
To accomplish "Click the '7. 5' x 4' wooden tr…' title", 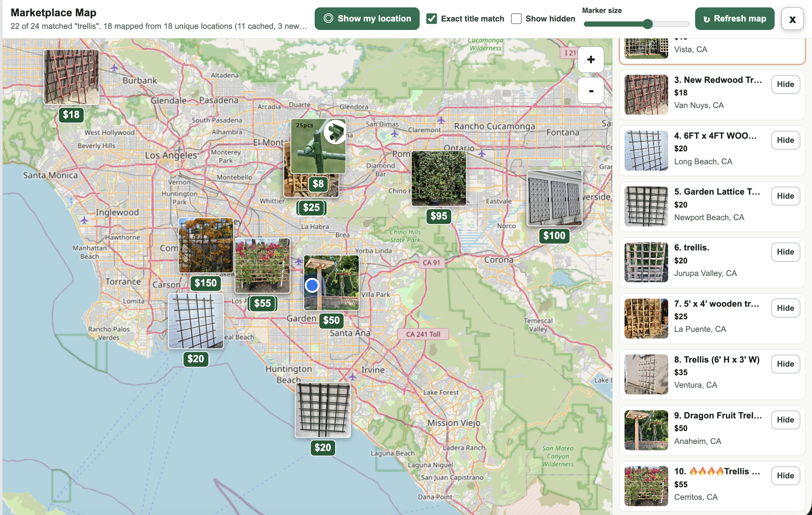I will [x=717, y=304].
